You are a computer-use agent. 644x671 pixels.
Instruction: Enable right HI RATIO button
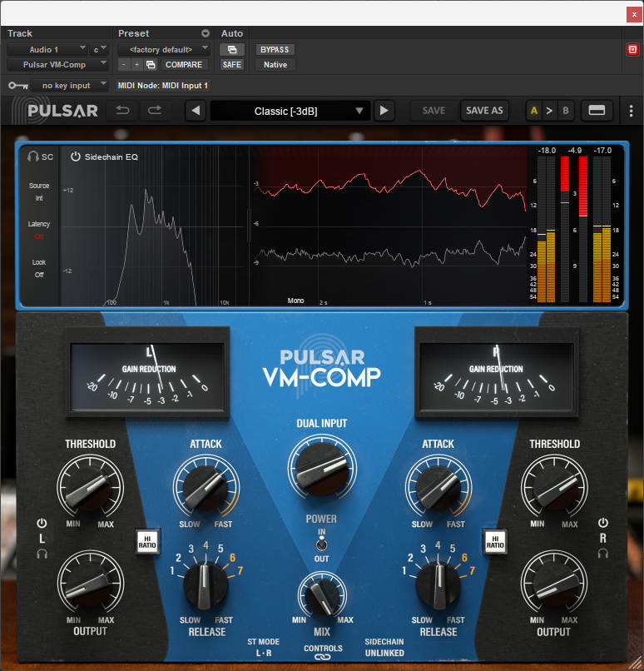tap(495, 542)
